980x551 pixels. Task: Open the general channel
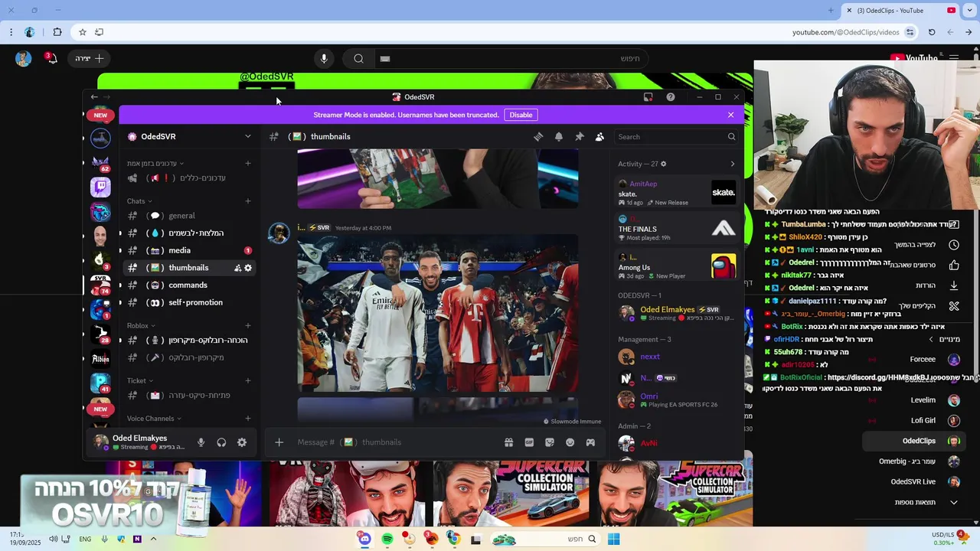click(188, 216)
